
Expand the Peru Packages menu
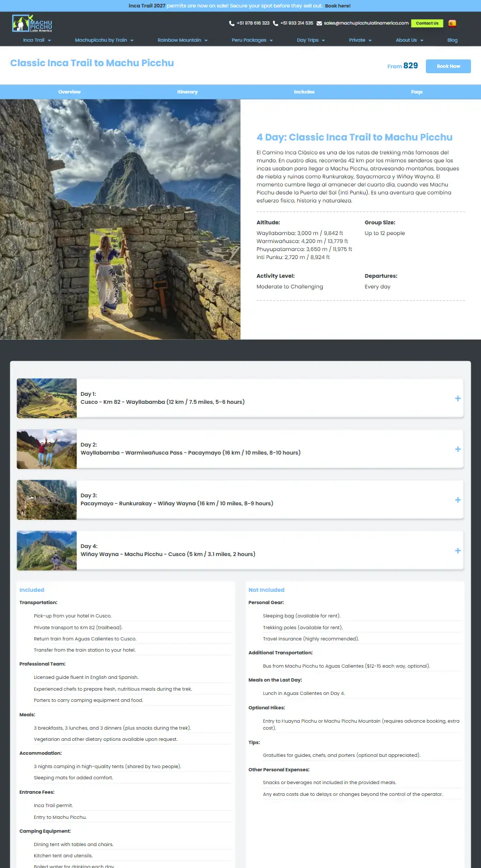point(252,40)
